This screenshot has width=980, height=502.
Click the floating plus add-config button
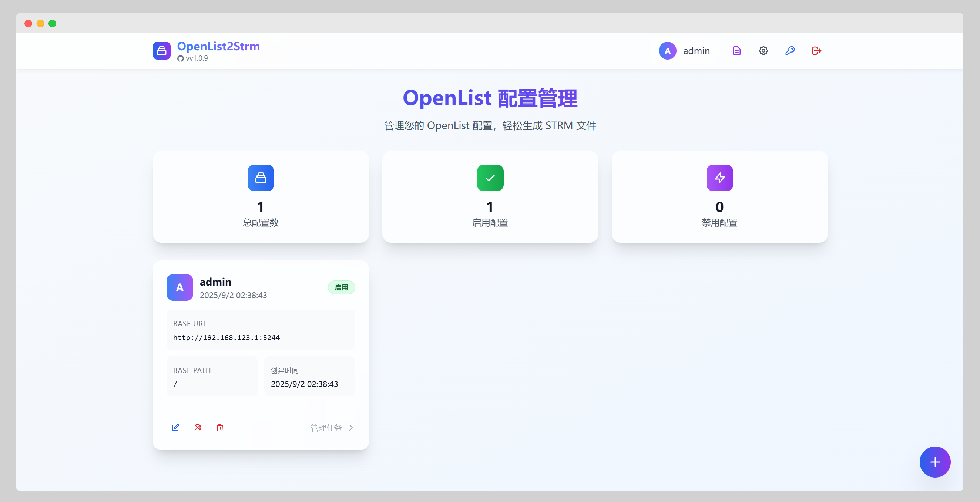coord(935,462)
